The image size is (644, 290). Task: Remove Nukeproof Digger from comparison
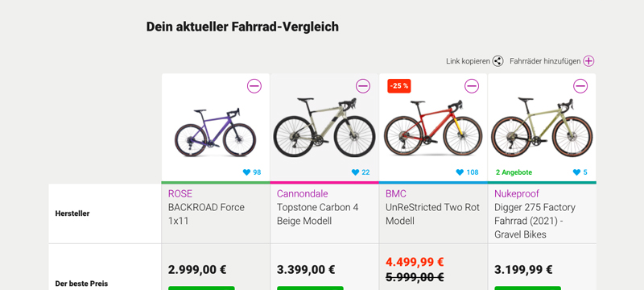coord(580,86)
